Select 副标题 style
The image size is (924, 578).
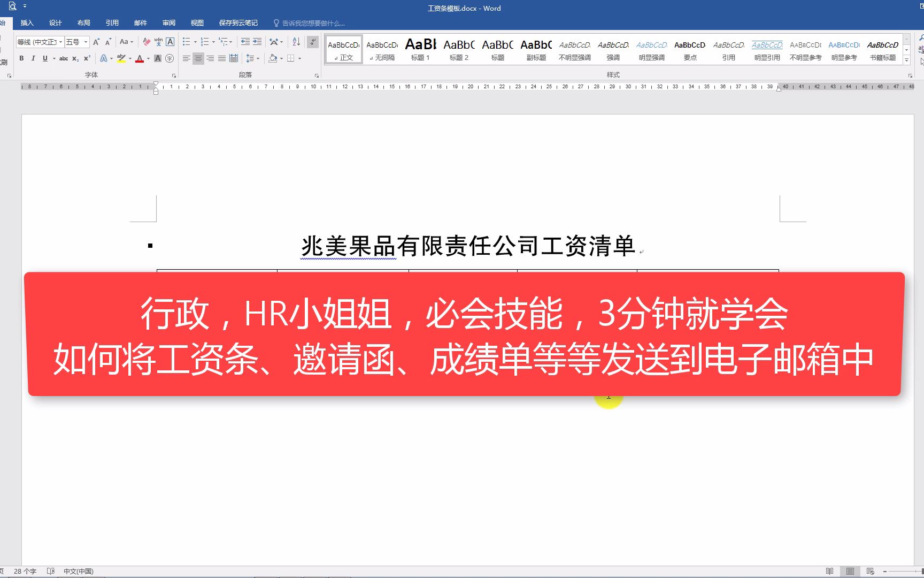536,49
